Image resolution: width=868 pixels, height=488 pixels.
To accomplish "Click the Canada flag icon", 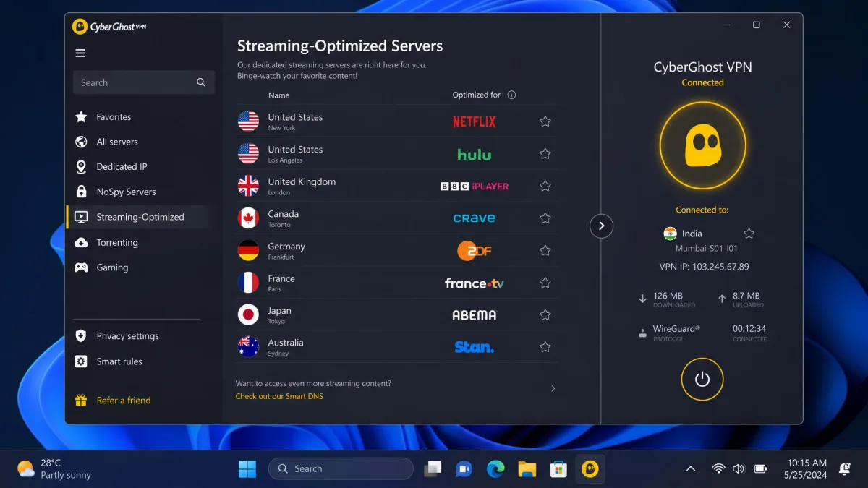I will coord(248,218).
